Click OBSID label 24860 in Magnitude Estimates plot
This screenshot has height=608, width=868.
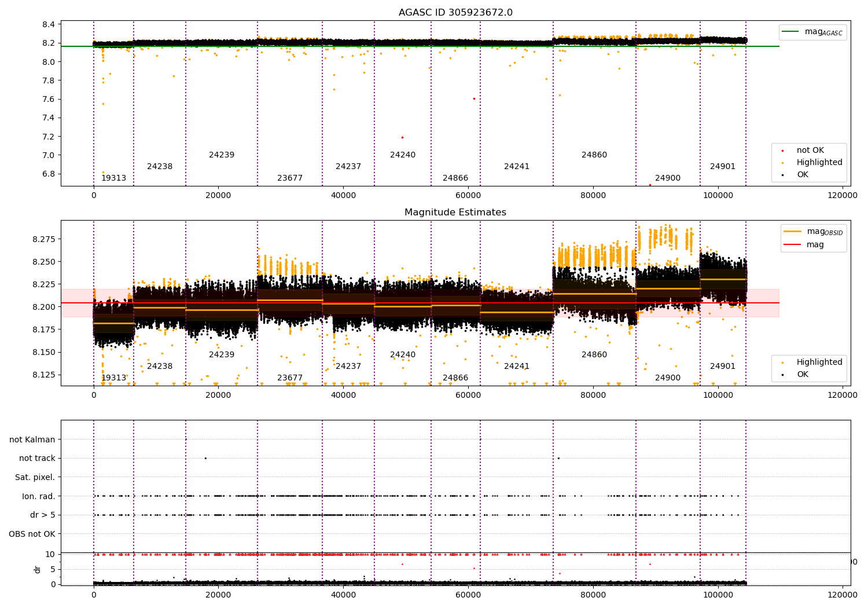tap(594, 355)
